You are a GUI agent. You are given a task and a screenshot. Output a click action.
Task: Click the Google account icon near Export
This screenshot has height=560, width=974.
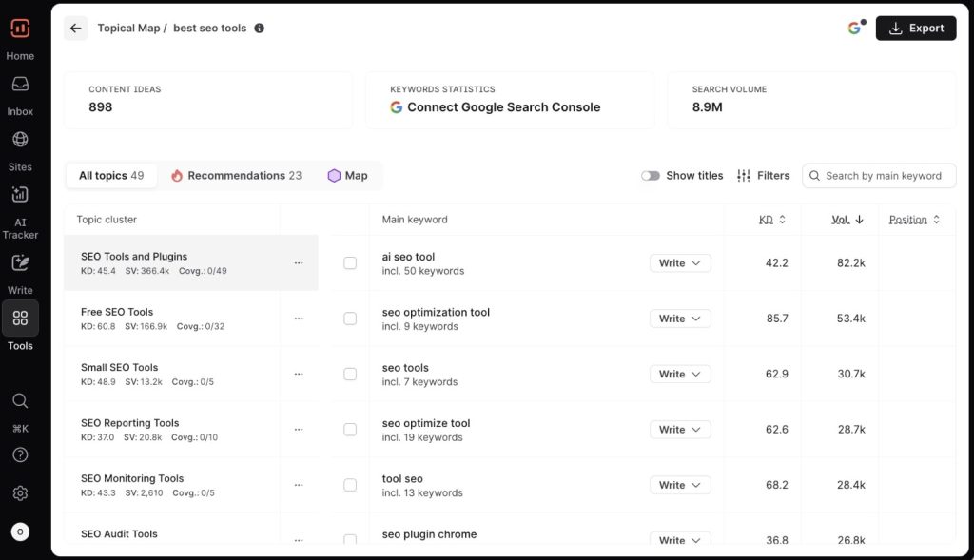(x=856, y=28)
